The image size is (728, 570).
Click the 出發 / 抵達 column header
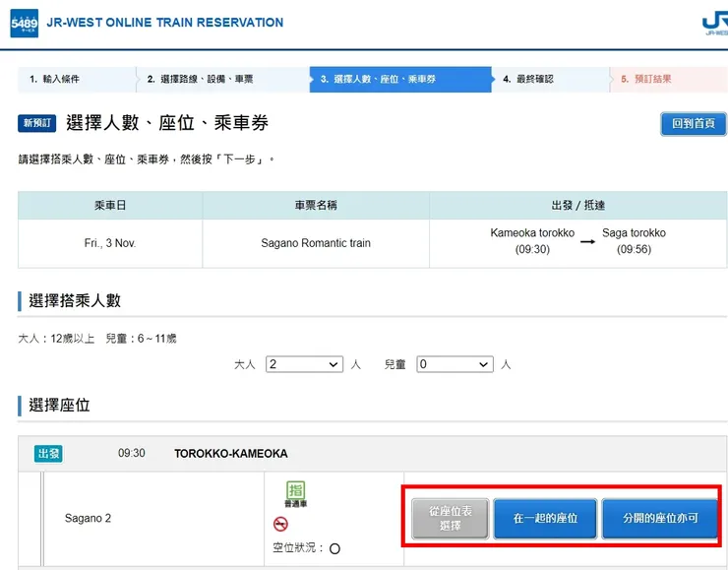[x=578, y=206]
